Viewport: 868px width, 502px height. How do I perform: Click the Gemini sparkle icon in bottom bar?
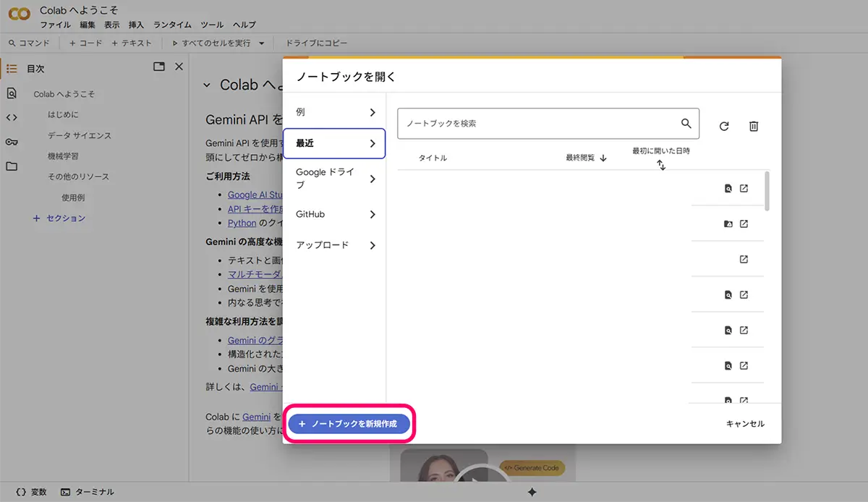[532, 492]
